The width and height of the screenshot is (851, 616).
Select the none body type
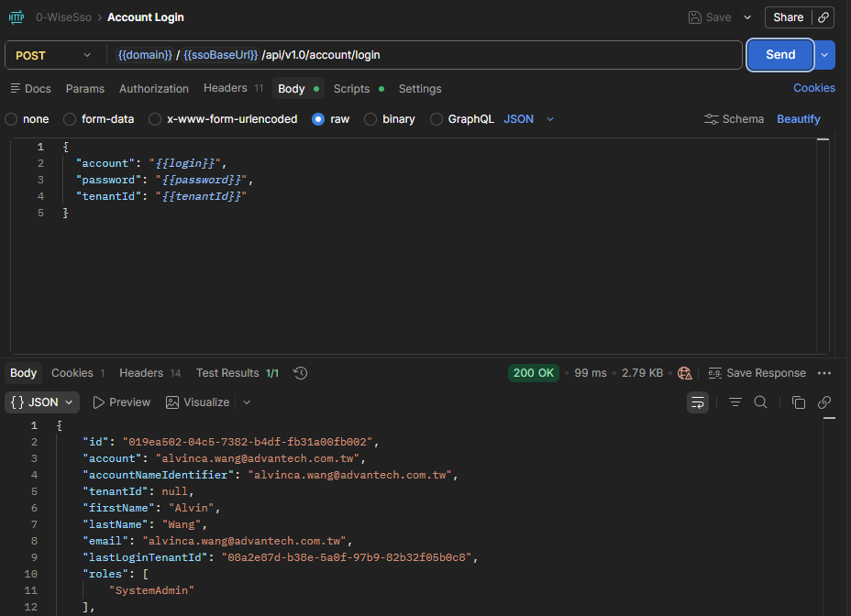point(11,119)
